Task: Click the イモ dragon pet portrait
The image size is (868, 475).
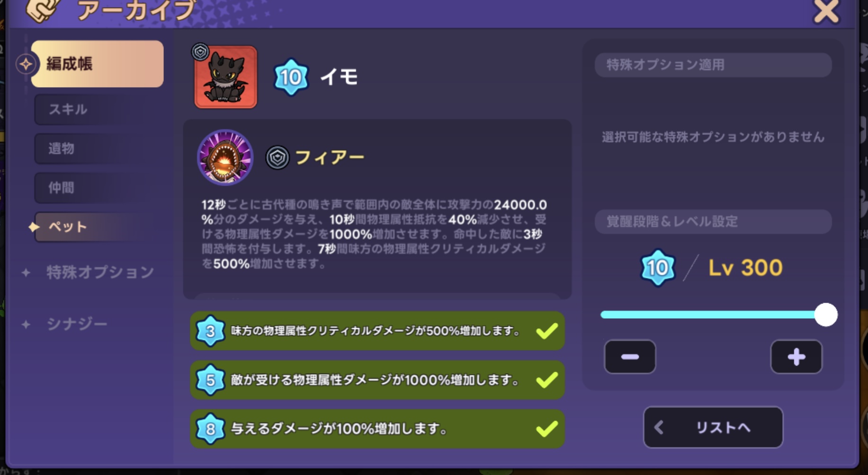Action: [226, 77]
